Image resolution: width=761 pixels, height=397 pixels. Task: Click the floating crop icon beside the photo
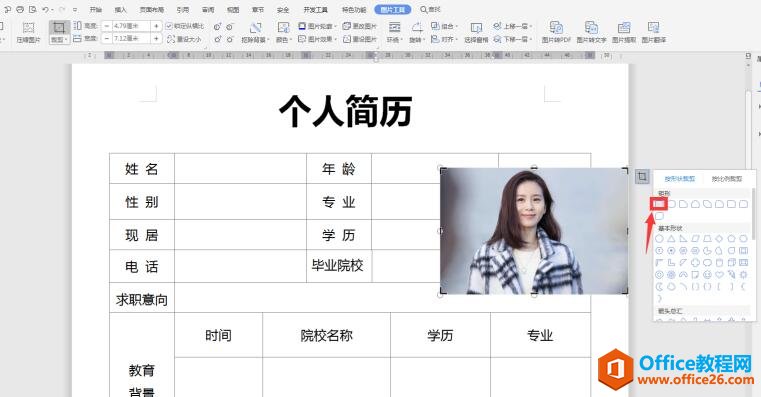coord(642,177)
